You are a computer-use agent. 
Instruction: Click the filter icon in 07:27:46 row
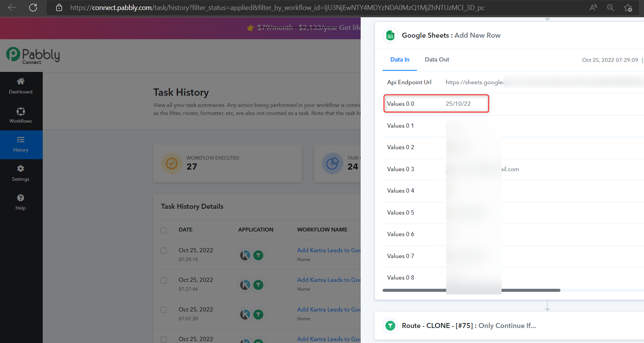coord(258,285)
